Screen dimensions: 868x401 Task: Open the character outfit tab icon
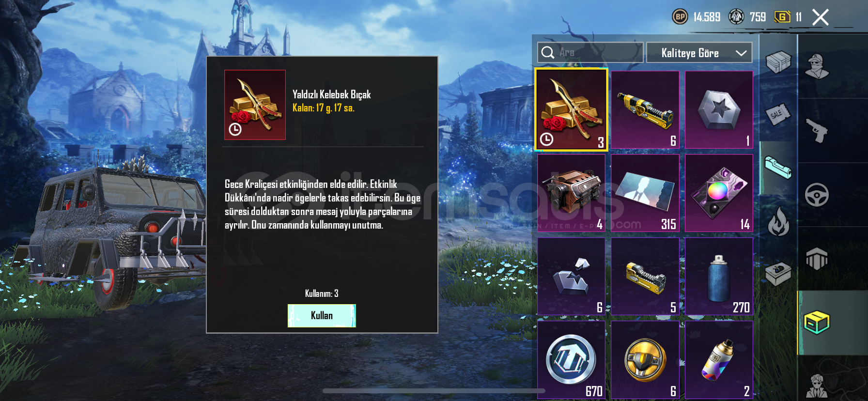817,66
